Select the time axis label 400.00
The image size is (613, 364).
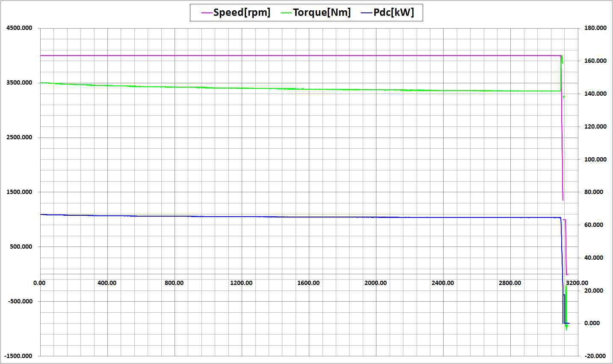click(x=107, y=283)
